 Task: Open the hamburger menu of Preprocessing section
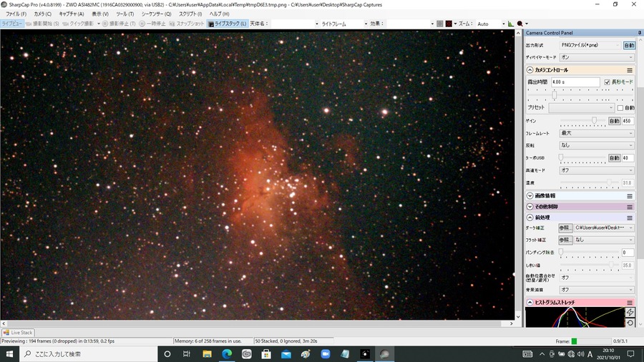pyautogui.click(x=630, y=217)
